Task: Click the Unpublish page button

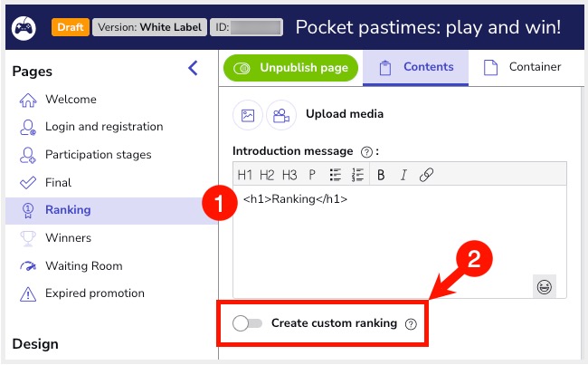Action: pos(291,68)
